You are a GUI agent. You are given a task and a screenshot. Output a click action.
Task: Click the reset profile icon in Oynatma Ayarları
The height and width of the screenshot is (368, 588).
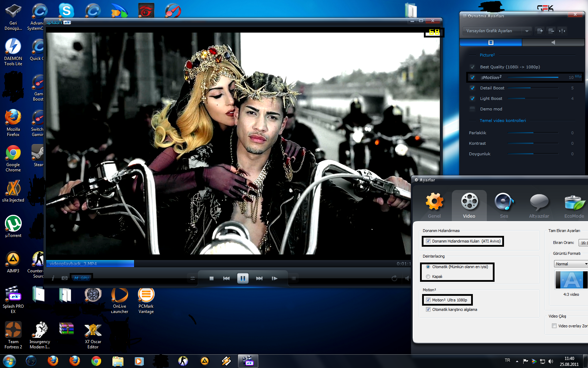pos(562,31)
